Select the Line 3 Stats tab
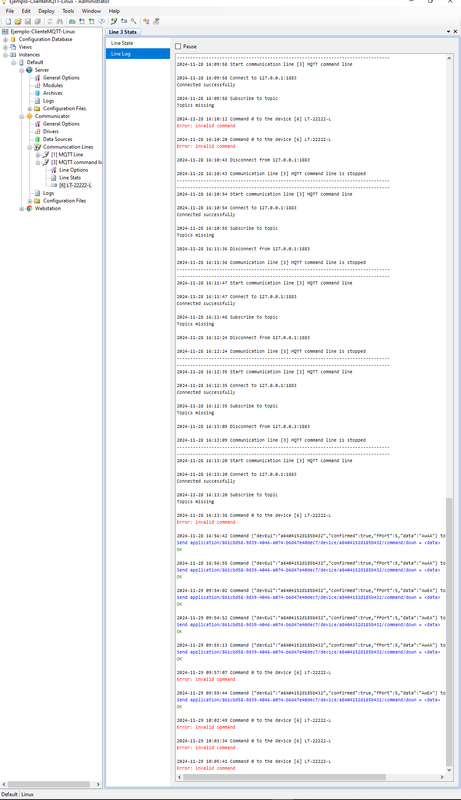Screen dimensions: 461x800 [x=123, y=32]
